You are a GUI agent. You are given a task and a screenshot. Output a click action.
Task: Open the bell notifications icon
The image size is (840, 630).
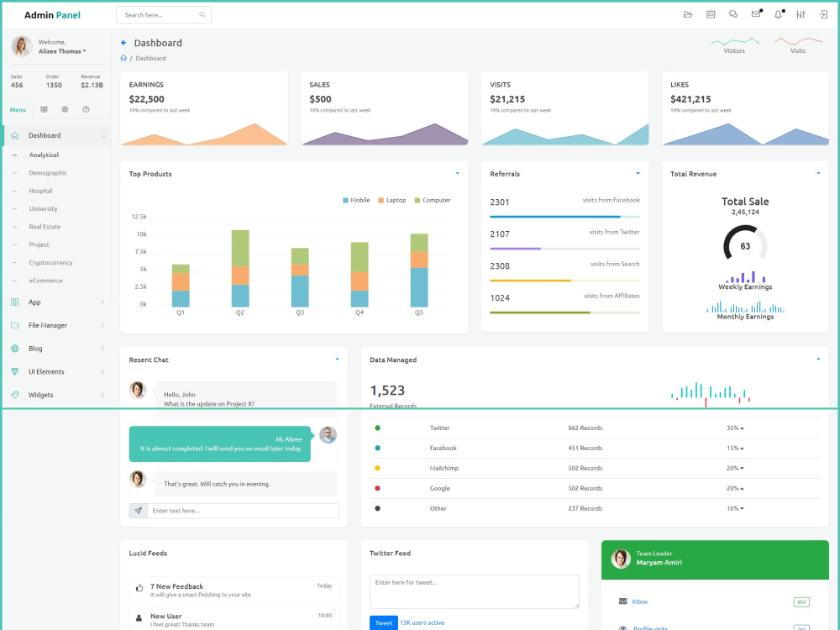(x=778, y=14)
